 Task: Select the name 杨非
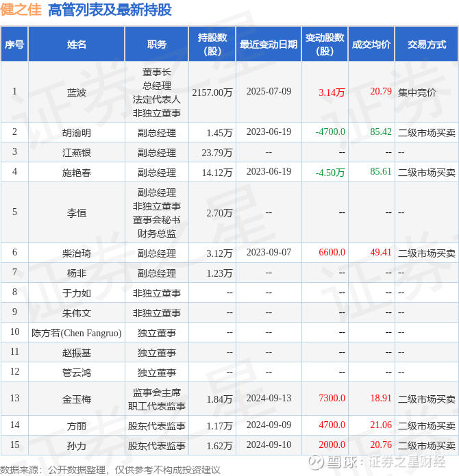[x=77, y=273]
